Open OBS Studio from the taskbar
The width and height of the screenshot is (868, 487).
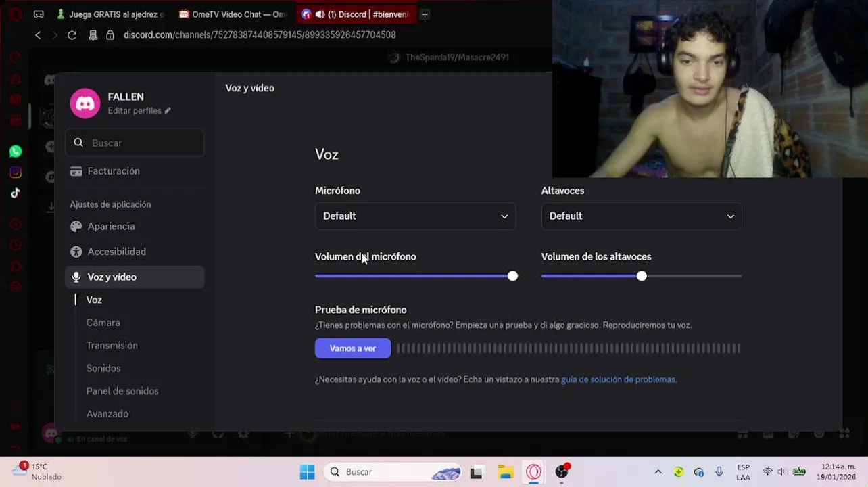562,471
